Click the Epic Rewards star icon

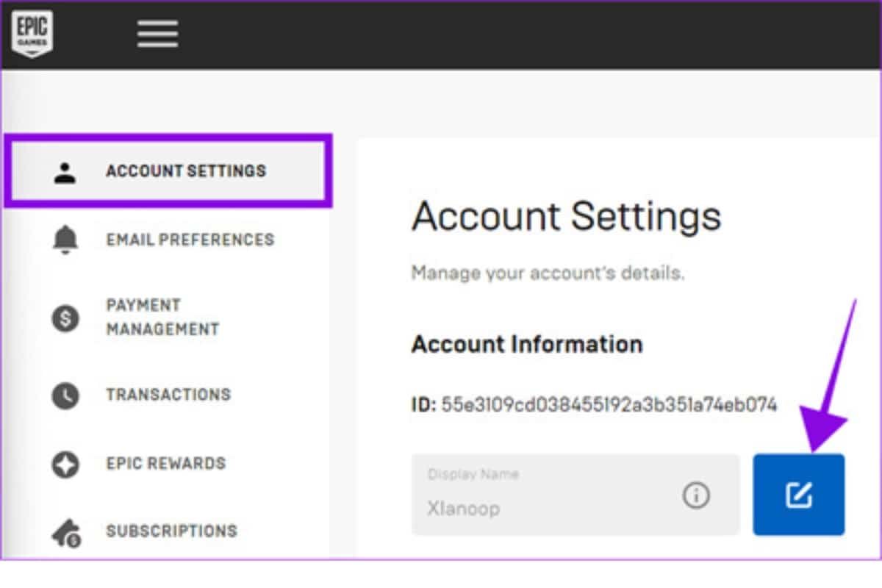coord(65,465)
